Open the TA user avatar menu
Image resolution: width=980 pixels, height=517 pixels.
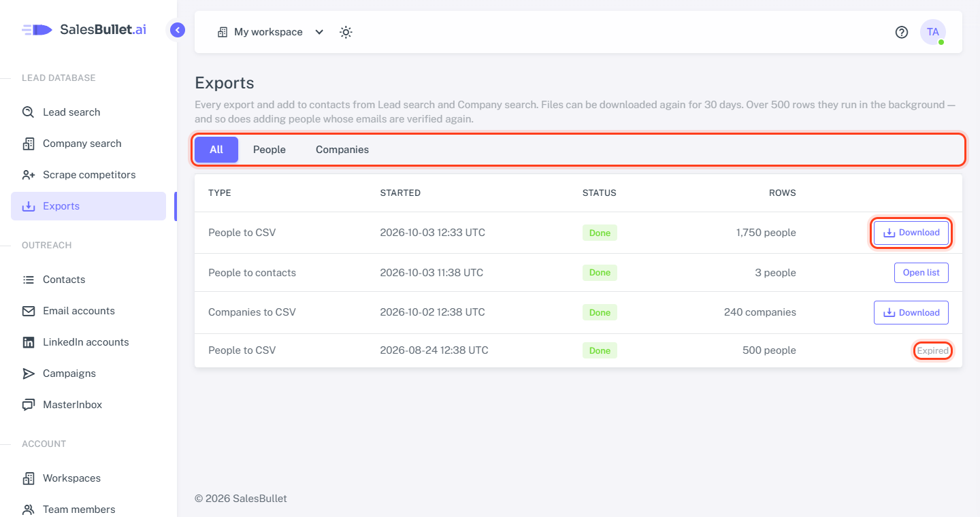pyautogui.click(x=933, y=32)
